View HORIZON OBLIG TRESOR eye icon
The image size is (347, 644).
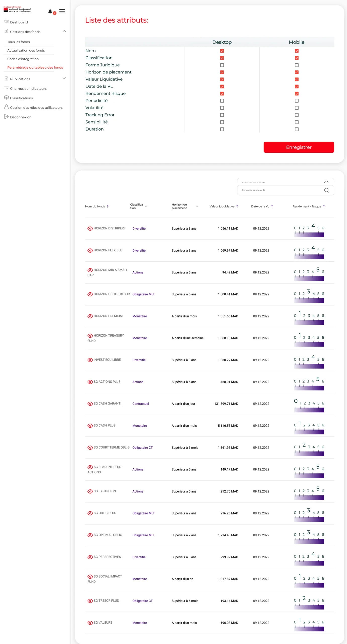coord(90,294)
